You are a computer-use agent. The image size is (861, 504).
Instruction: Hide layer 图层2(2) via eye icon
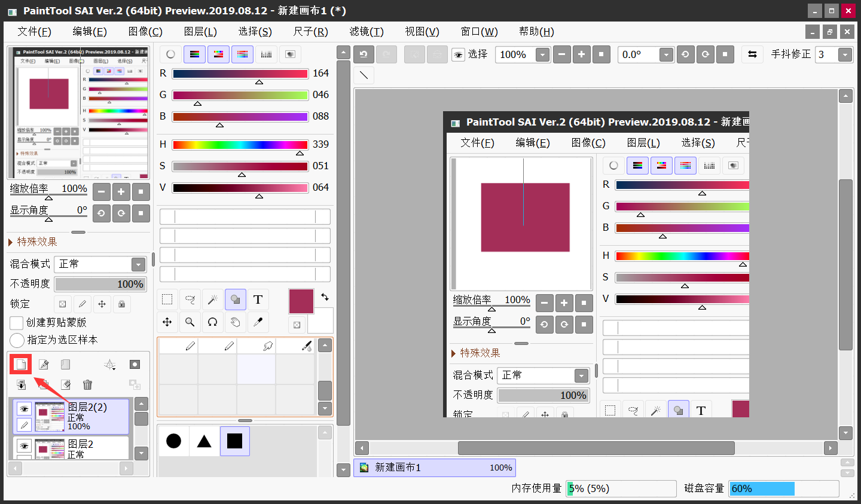click(x=24, y=409)
